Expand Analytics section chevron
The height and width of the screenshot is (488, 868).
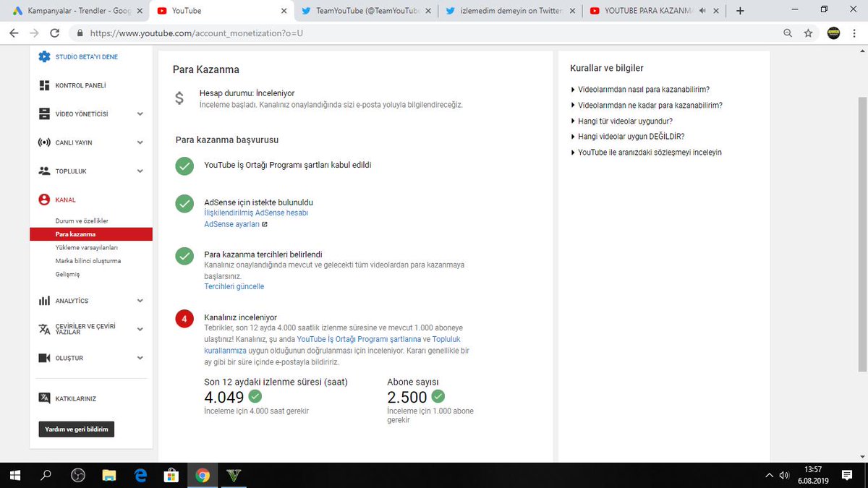pos(140,301)
